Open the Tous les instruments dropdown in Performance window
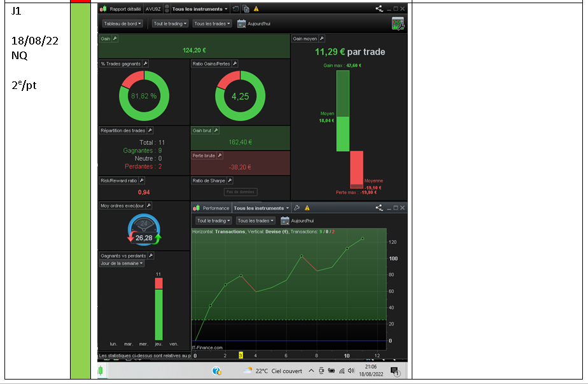This screenshot has height=384, width=588. point(262,208)
